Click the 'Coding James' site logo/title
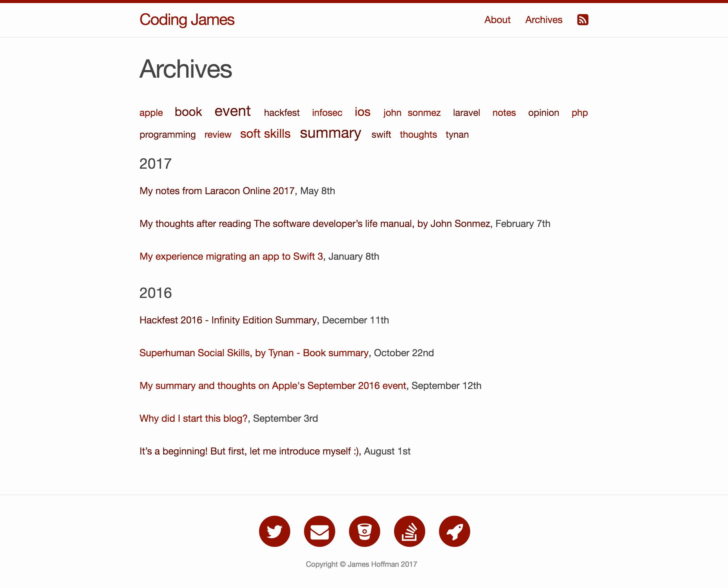This screenshot has height=588, width=728. pyautogui.click(x=187, y=19)
